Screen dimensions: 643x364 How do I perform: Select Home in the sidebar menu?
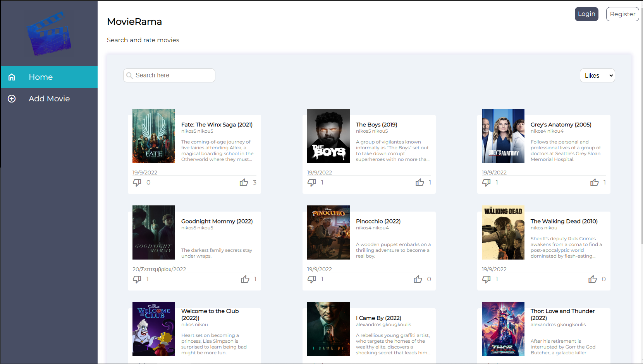tap(40, 77)
